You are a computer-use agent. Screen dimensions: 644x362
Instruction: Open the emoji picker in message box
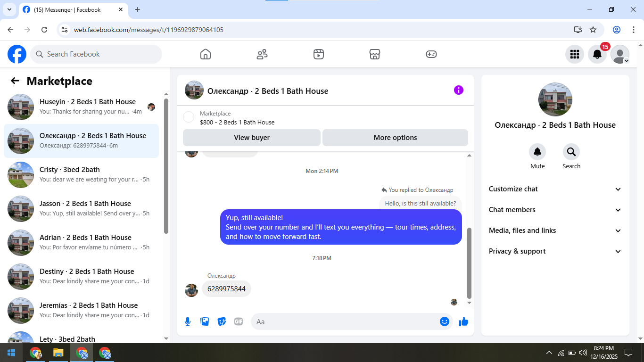coord(444,321)
